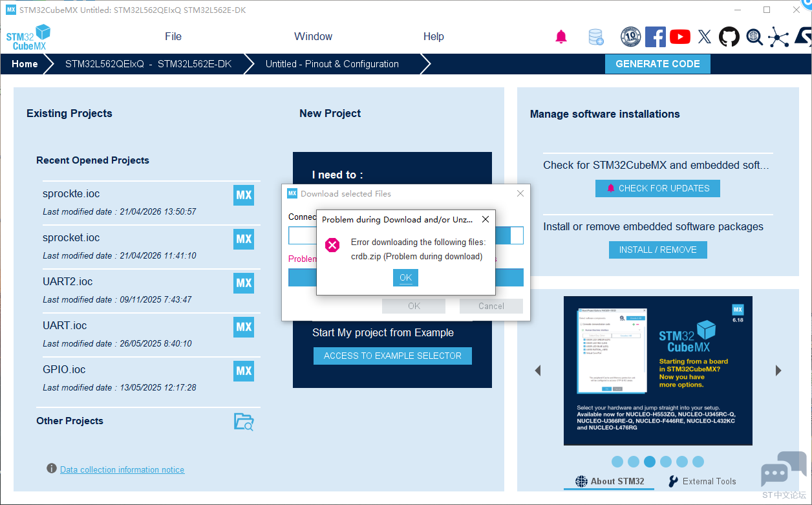Open the notifications bell icon

point(561,37)
